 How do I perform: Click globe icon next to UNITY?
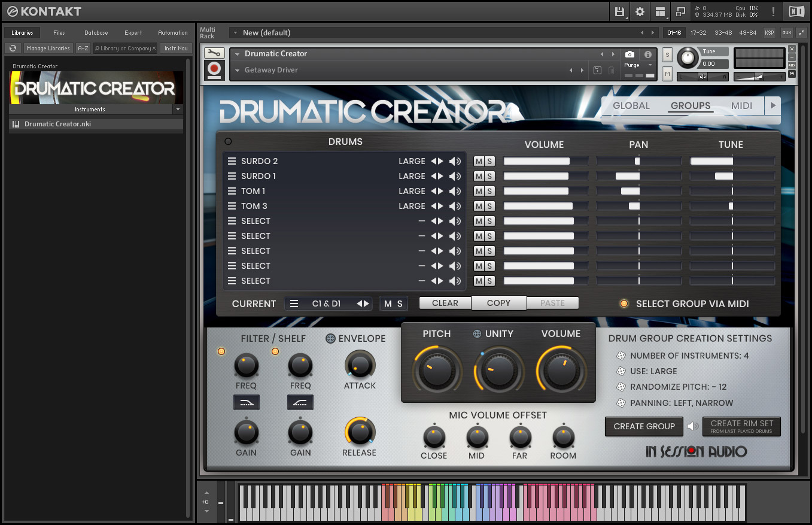click(477, 334)
